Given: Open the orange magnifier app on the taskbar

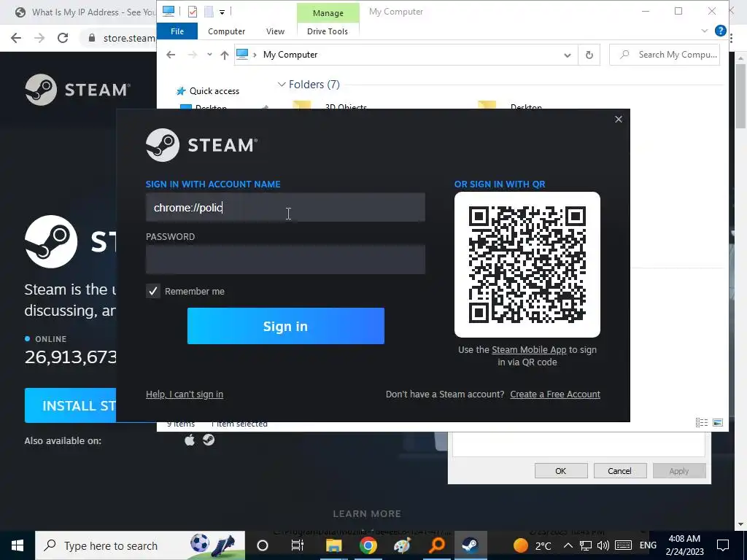Looking at the screenshot, I should coord(436,545).
